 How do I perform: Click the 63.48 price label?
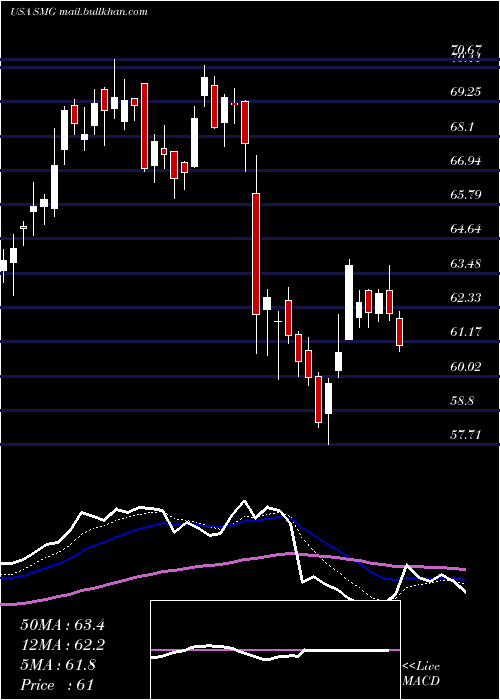(x=466, y=264)
